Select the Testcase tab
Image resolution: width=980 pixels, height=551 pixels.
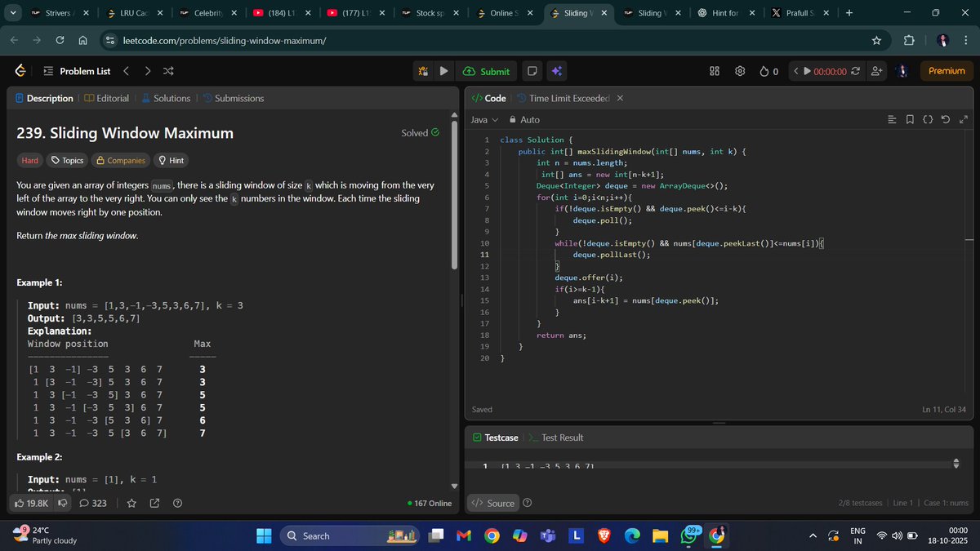tap(495, 438)
